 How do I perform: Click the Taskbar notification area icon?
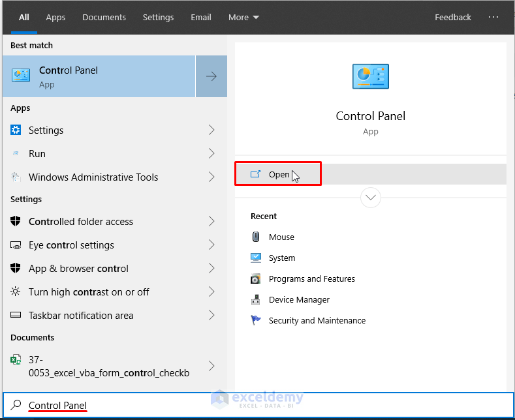point(16,315)
